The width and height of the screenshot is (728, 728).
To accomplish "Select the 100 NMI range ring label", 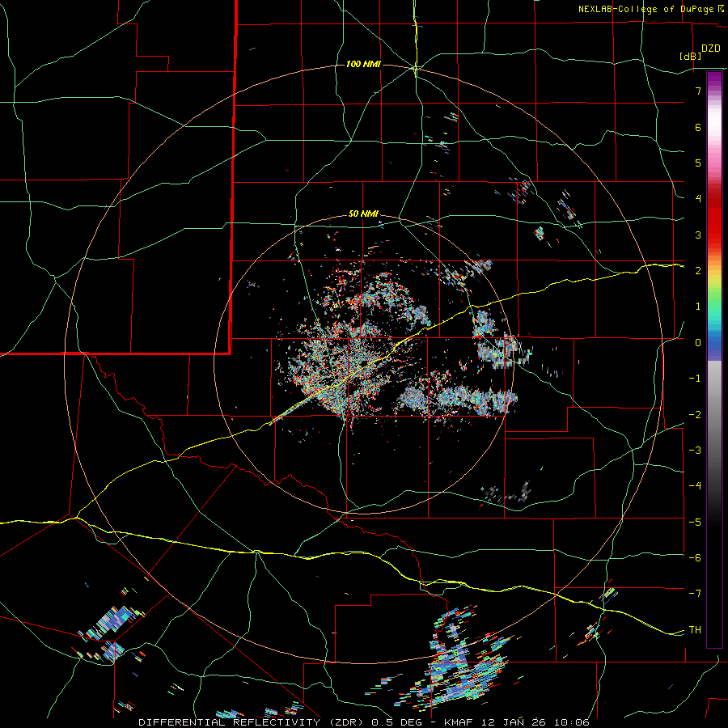I will [x=363, y=64].
